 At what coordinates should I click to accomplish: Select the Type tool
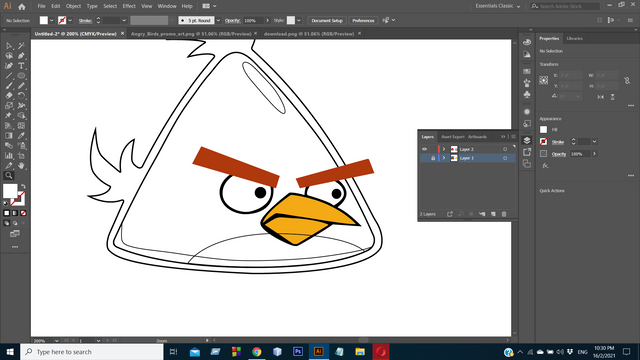pyautogui.click(x=21, y=66)
